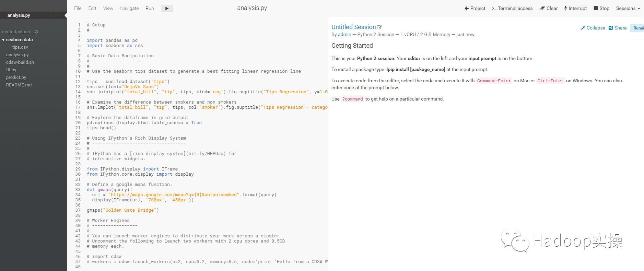Open the Sessions dropdown
This screenshot has height=271, width=644.
(x=628, y=9)
